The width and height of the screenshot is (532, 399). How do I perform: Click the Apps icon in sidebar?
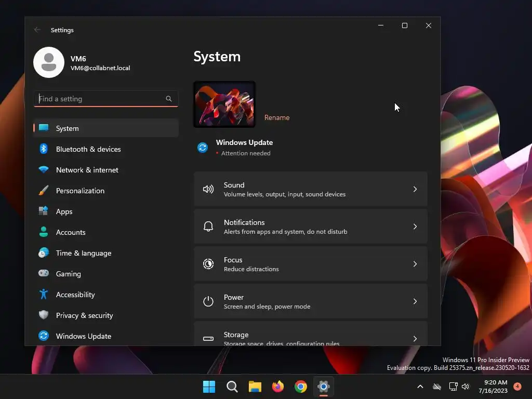(44, 211)
